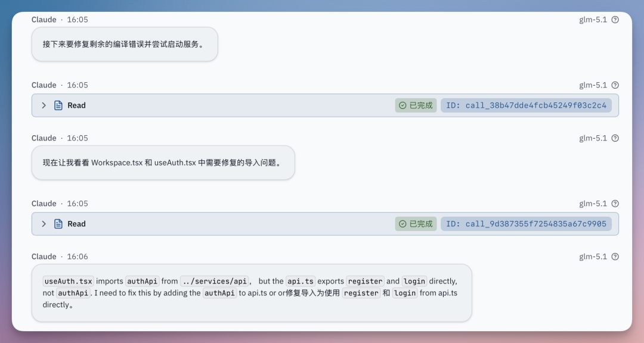
Task: Click help icon above the call_9d387355 Read row
Action: point(615,204)
